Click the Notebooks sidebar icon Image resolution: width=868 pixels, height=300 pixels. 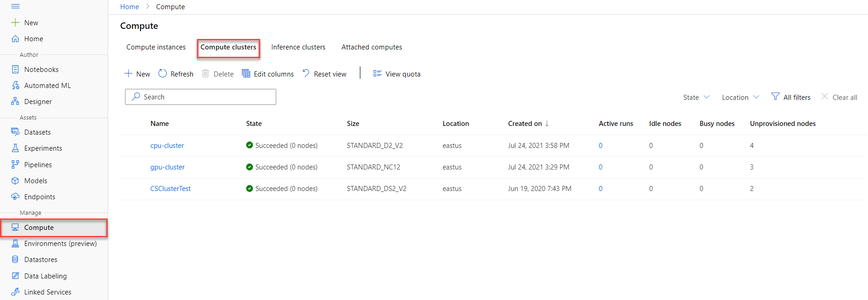tap(15, 69)
